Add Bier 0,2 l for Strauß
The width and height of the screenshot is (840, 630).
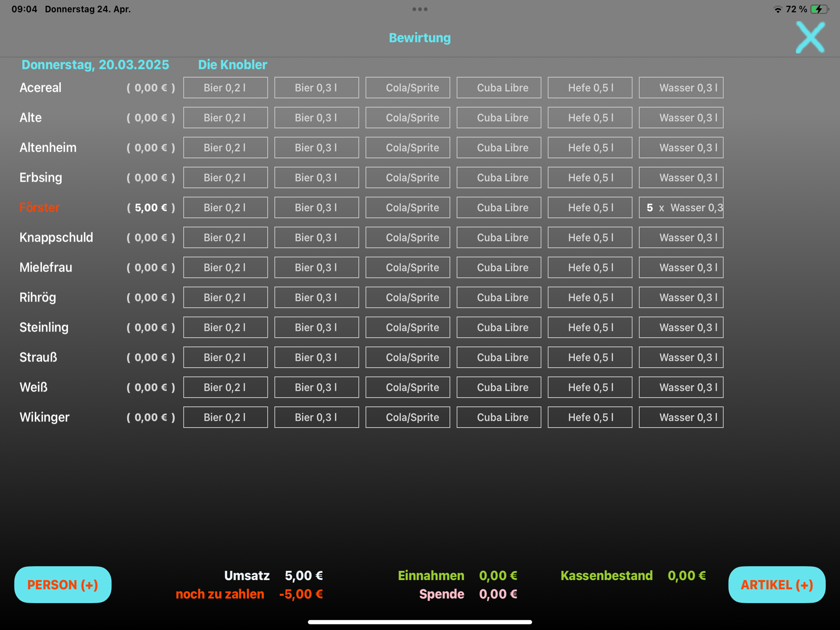point(225,357)
